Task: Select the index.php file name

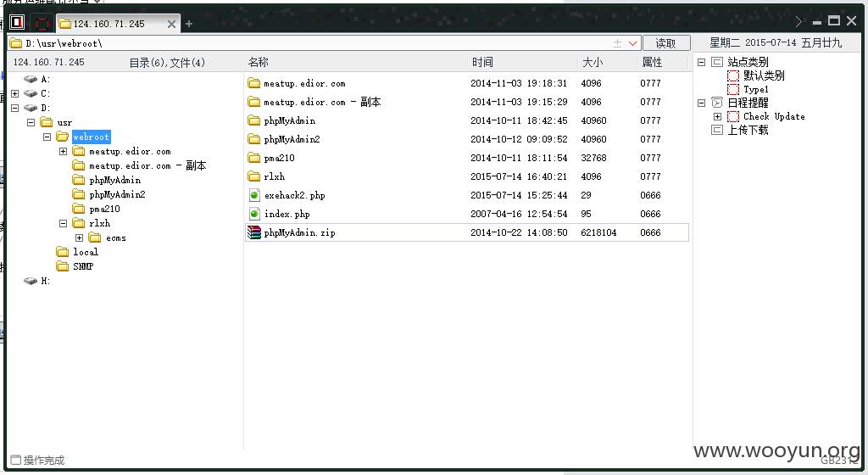Action: [287, 215]
